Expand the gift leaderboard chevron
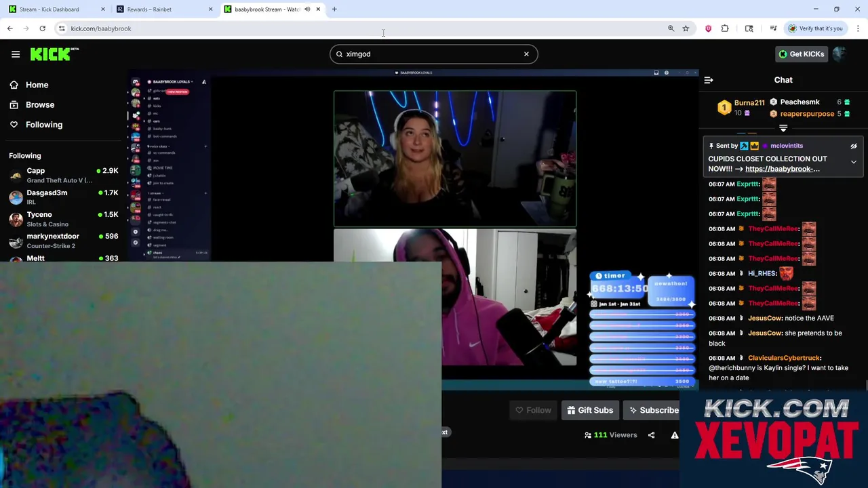Image resolution: width=868 pixels, height=488 pixels. tap(783, 128)
